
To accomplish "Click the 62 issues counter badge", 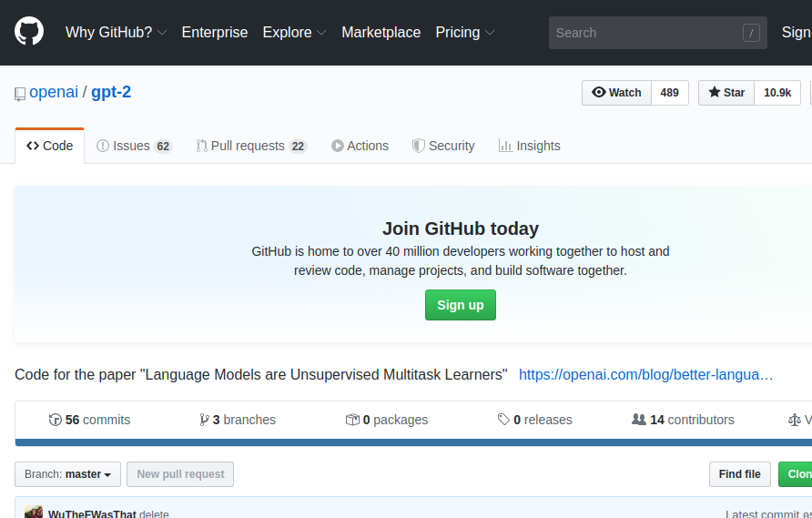I will coord(163,147).
